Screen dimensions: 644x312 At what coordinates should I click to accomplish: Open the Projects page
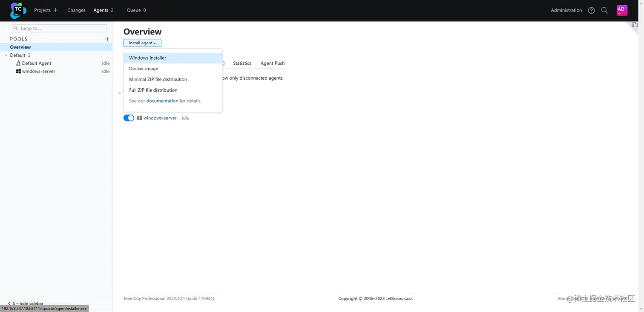(42, 10)
